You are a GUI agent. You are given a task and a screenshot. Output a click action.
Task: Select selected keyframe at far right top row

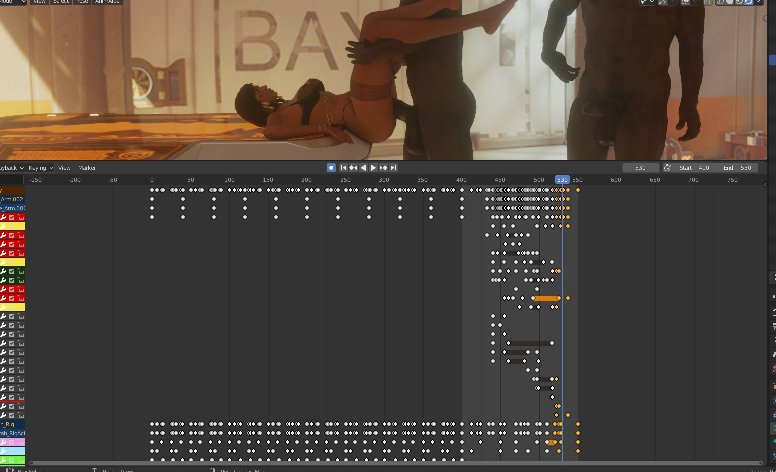(x=578, y=190)
